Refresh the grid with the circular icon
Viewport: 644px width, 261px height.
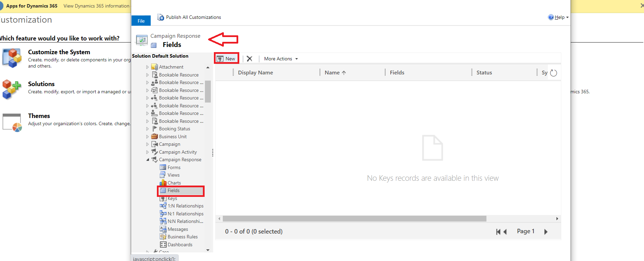point(553,73)
